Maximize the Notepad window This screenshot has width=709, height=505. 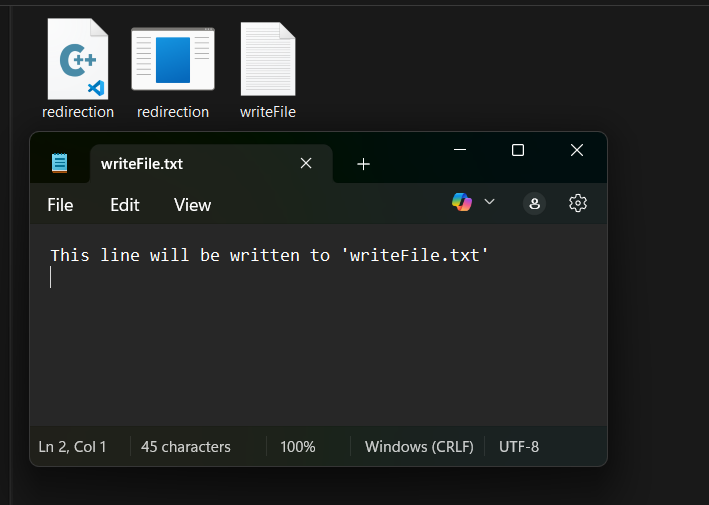point(518,150)
